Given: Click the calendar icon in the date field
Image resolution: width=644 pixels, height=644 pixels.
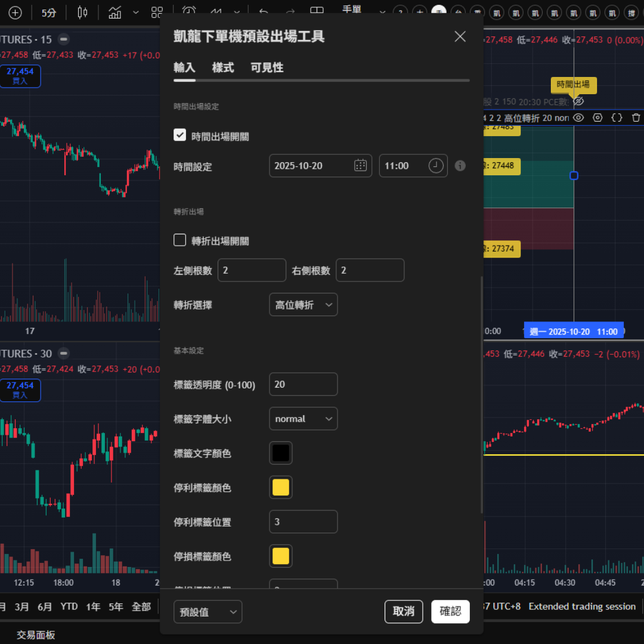Looking at the screenshot, I should (360, 166).
